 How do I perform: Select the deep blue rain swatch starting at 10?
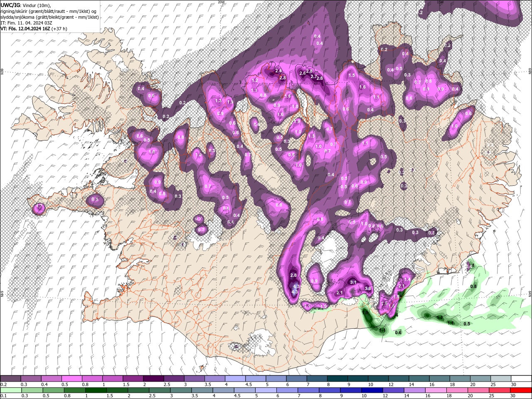coord(372,390)
